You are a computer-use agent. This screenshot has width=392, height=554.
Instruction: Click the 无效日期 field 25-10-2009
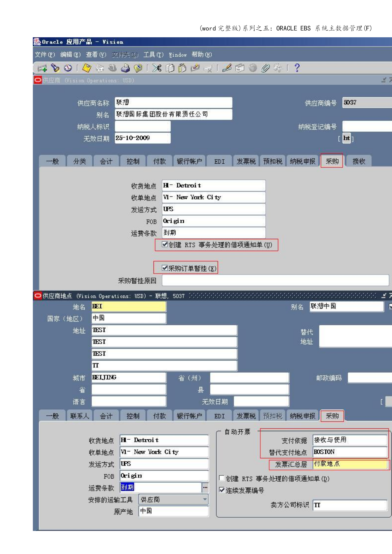tap(143, 138)
